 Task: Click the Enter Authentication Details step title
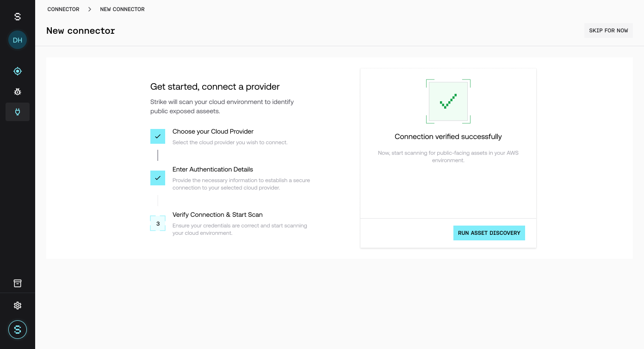click(x=213, y=169)
